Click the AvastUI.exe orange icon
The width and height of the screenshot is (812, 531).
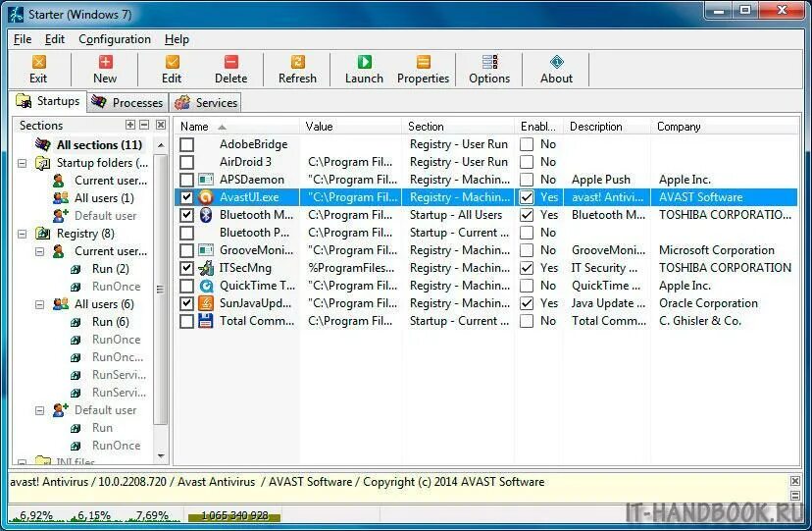(x=206, y=197)
